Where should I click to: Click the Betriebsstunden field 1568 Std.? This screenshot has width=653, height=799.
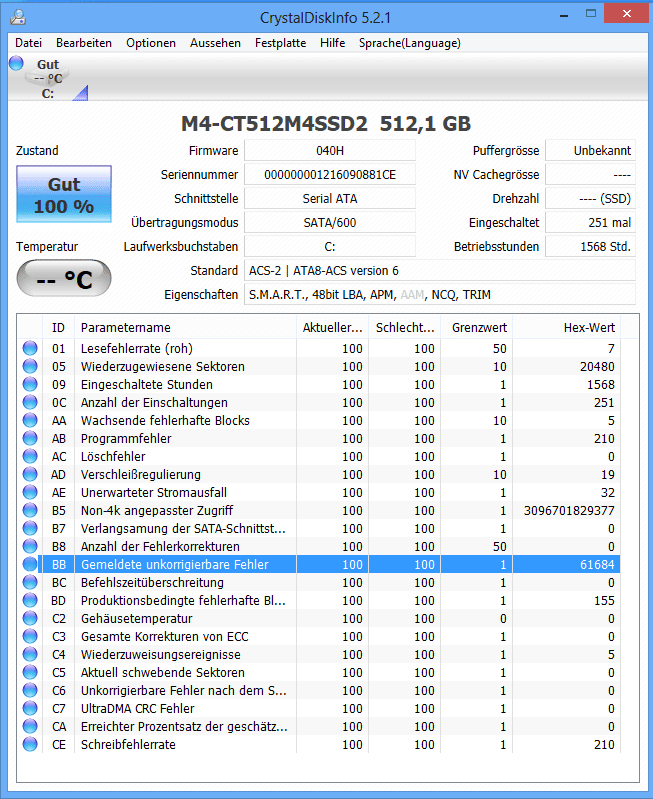pos(590,247)
